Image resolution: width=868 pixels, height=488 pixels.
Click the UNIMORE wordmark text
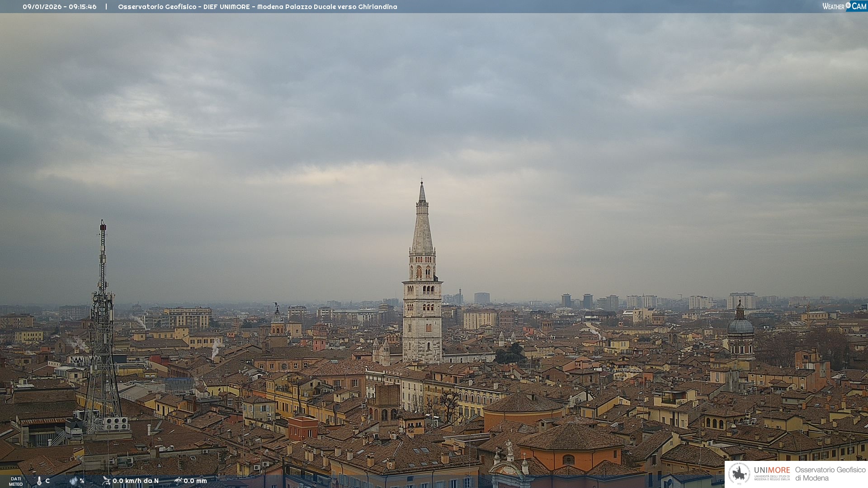point(772,470)
